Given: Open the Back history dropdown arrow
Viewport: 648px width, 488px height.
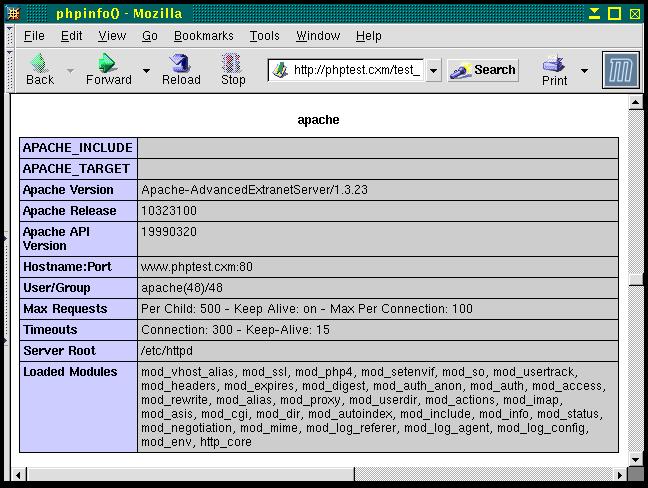Looking at the screenshot, I should coord(71,71).
